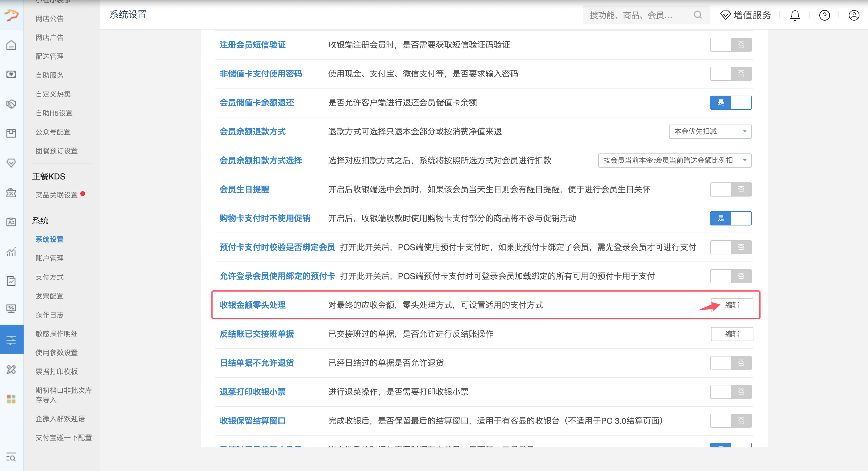This screenshot has width=868, height=471.
Task: Open the yen cashier icon in left rail
Action: coord(11,74)
